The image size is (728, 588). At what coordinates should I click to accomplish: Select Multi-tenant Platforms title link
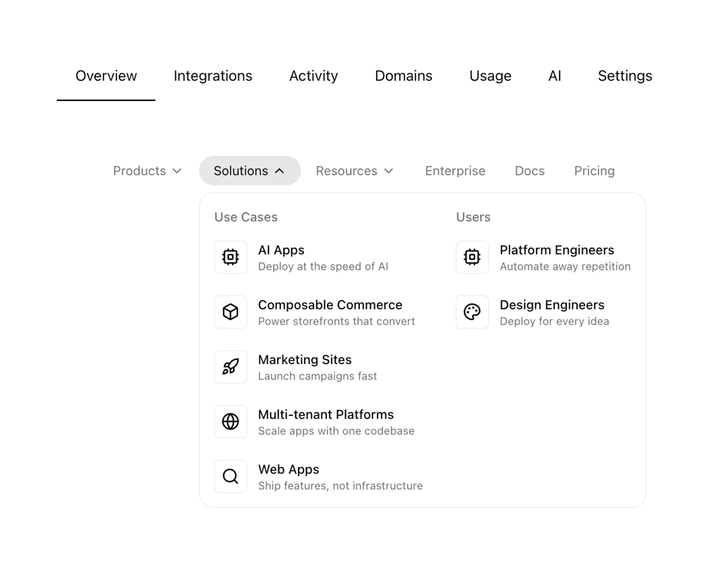click(x=326, y=414)
